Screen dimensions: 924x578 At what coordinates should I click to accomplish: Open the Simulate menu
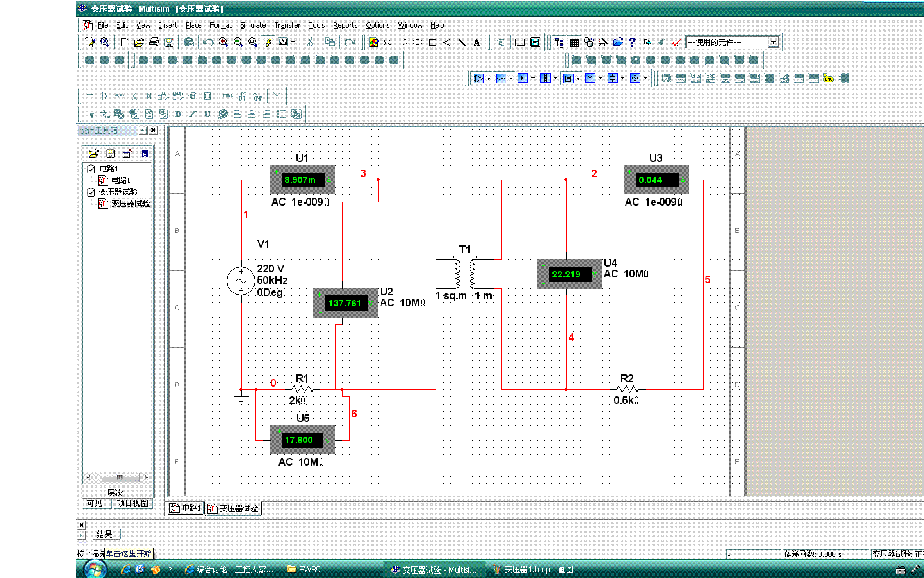[x=253, y=25]
